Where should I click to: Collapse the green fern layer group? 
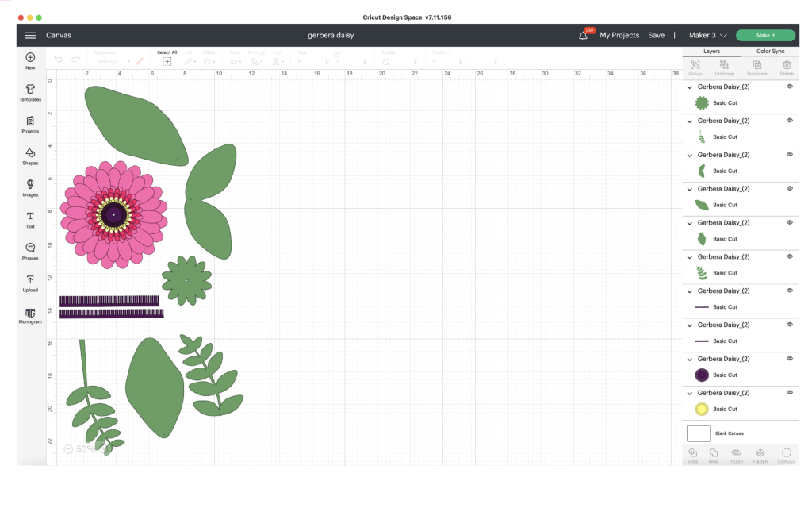(689, 257)
